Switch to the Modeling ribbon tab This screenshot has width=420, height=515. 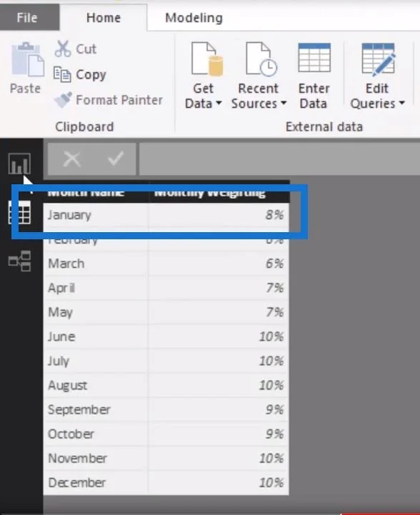coord(194,18)
